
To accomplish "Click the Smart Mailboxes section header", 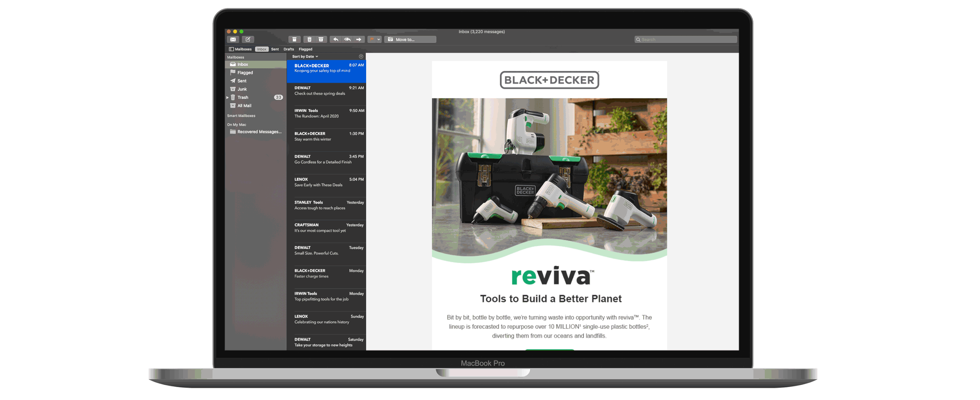I will click(x=241, y=116).
